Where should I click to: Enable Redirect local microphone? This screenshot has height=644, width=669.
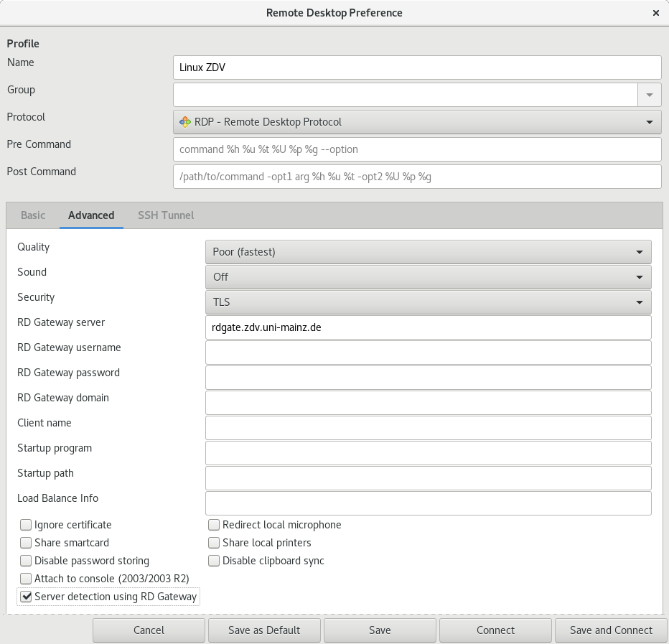click(x=214, y=525)
